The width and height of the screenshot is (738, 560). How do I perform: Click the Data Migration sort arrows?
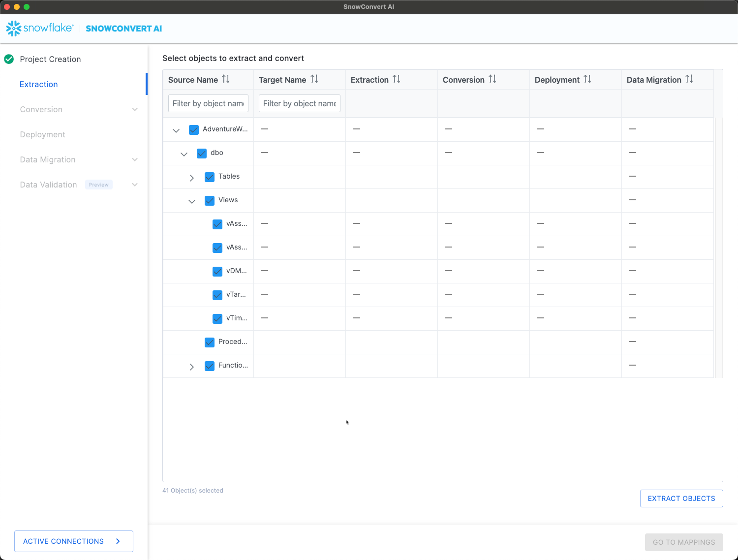(x=689, y=79)
